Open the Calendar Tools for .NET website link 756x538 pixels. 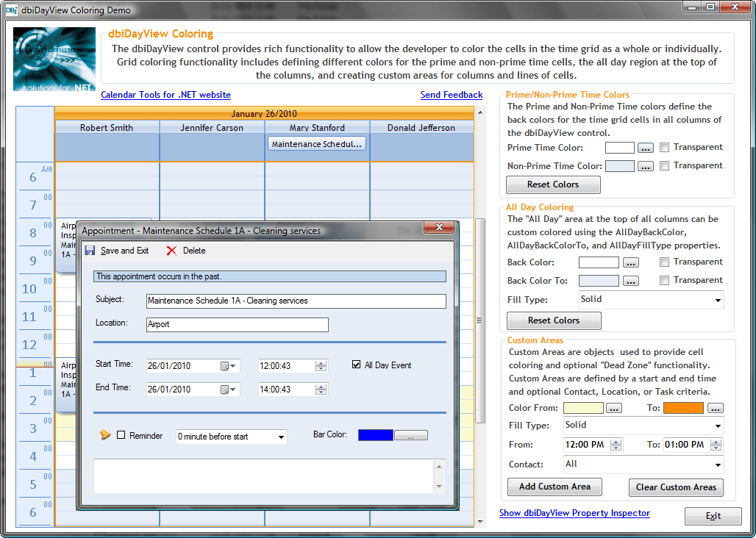pos(165,95)
